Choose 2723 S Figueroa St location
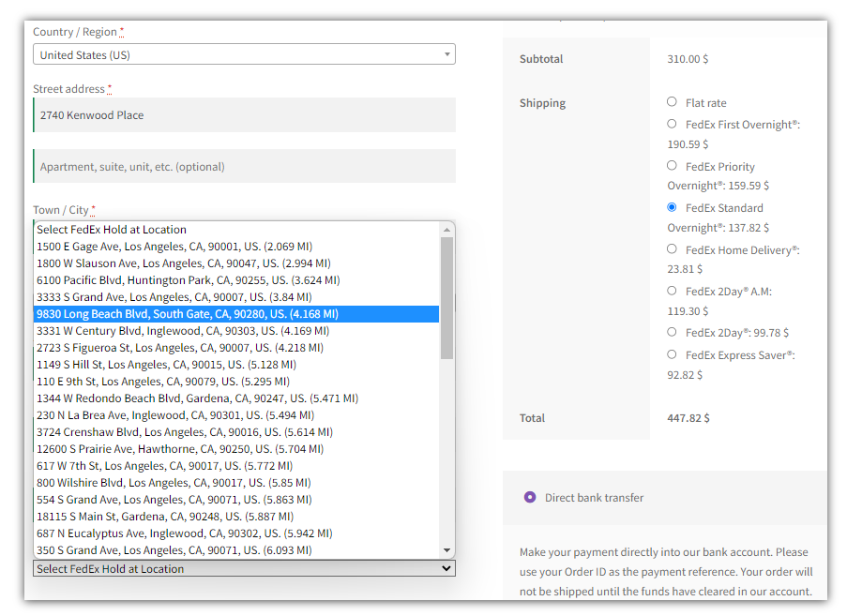Image resolution: width=847 pixels, height=616 pixels. coord(236,348)
